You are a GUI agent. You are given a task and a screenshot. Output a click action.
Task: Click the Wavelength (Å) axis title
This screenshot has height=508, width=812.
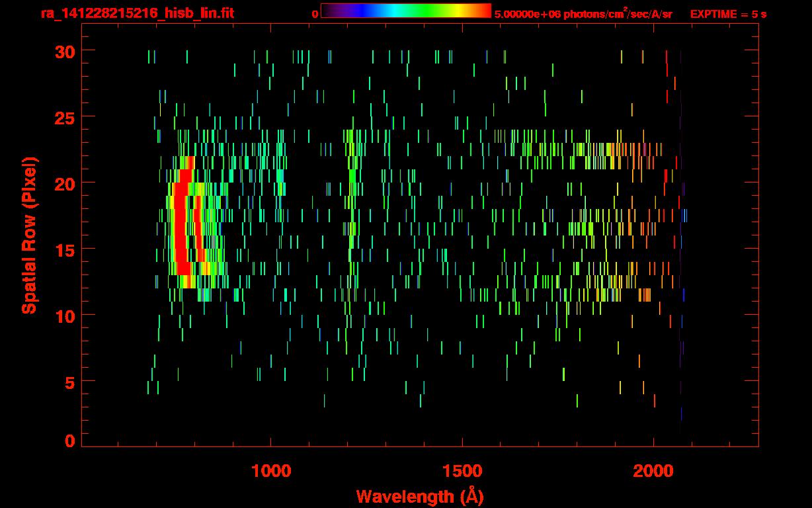[420, 496]
